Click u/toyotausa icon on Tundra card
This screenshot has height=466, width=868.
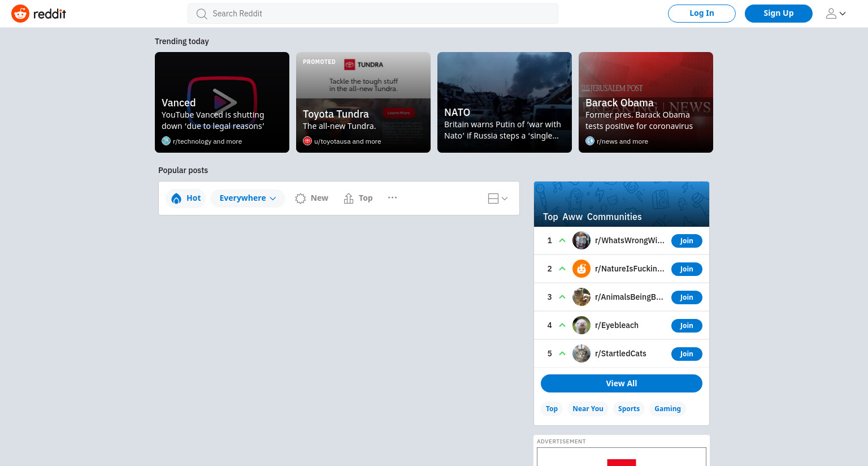pyautogui.click(x=307, y=141)
